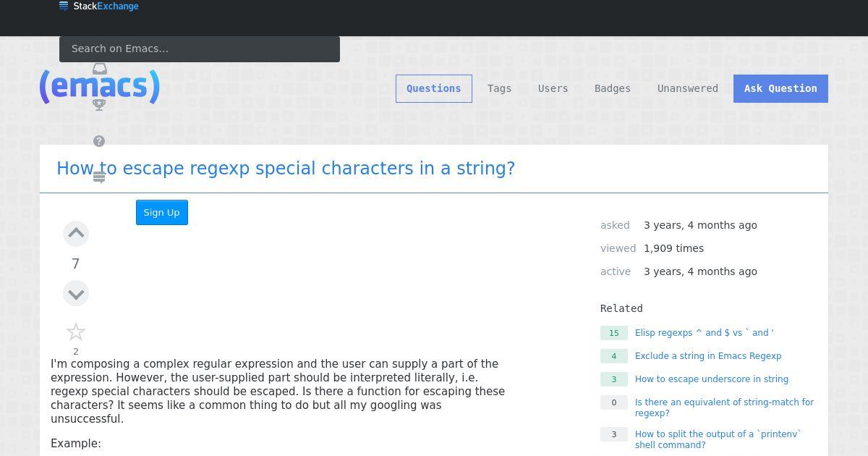Open the review queue chat icon
868x456 pixels.
click(x=100, y=177)
